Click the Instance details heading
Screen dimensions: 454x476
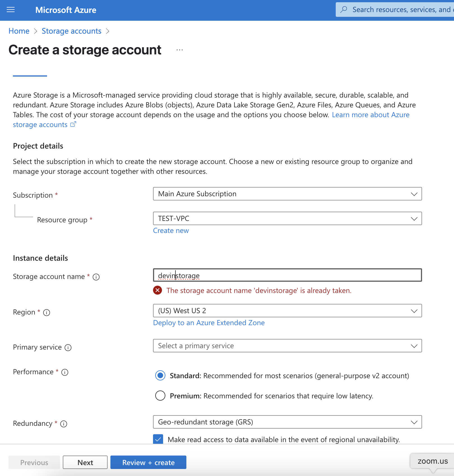(40, 258)
